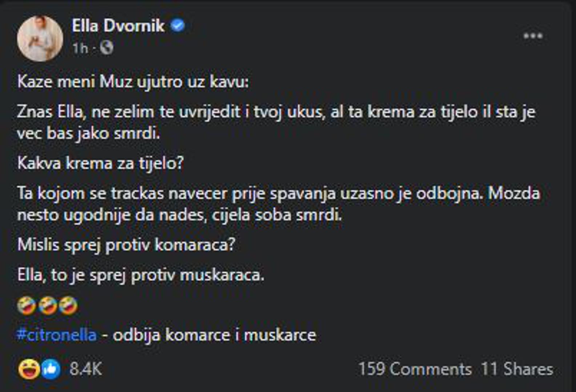The width and height of the screenshot is (576, 392).
Task: Click the middle laughing emoji in post
Action: (x=48, y=306)
